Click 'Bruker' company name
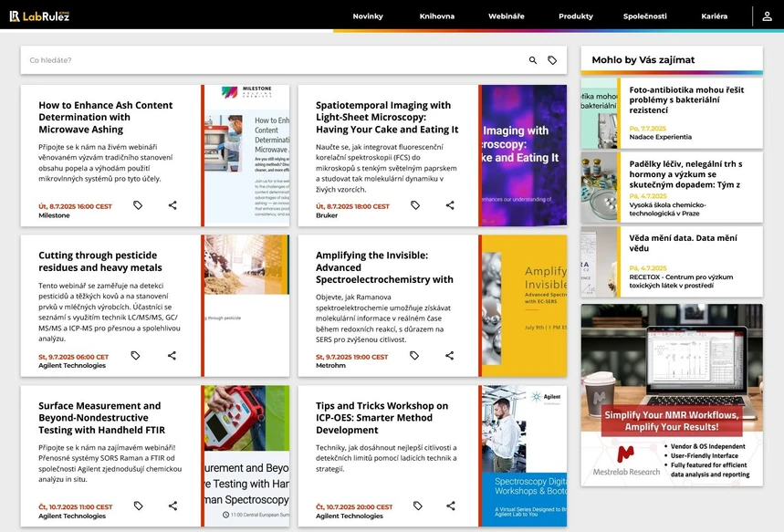 pos(327,215)
